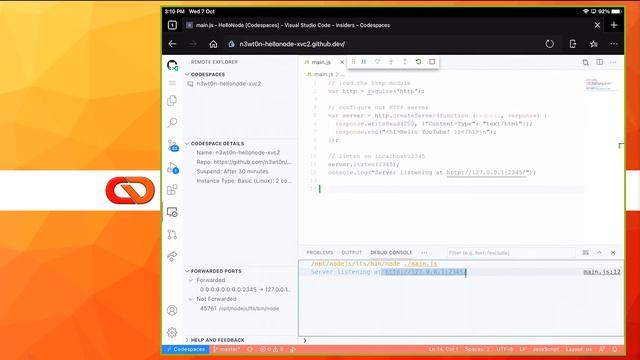
Task: Open the GitHub Codespaces activity icon
Action: pyautogui.click(x=172, y=65)
